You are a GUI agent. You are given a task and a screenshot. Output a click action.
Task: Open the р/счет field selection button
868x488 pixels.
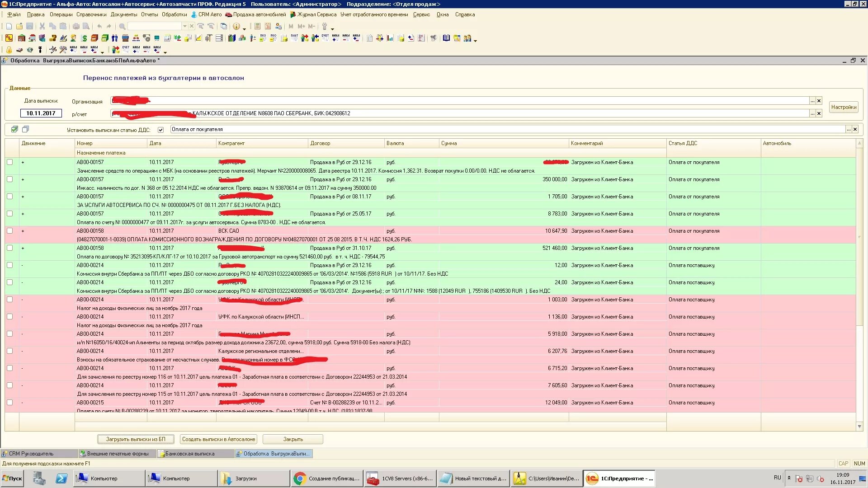coord(812,113)
